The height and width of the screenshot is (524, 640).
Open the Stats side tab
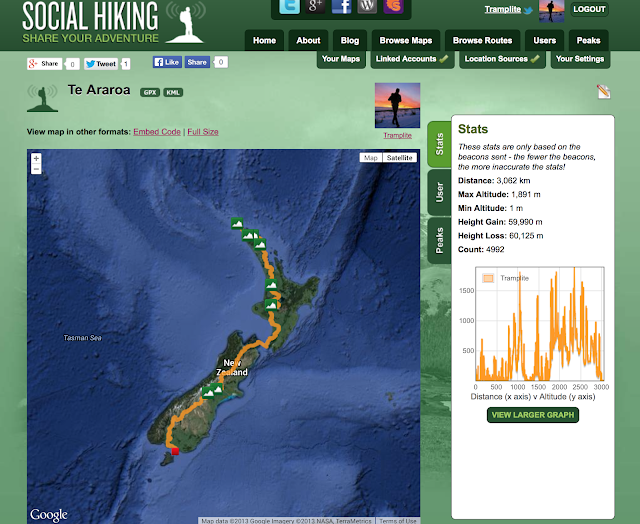(x=439, y=144)
